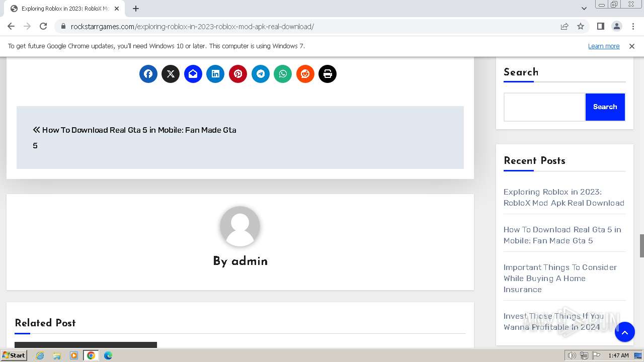This screenshot has height=362, width=644.
Task: Open the network status tray icon
Action: click(584, 355)
